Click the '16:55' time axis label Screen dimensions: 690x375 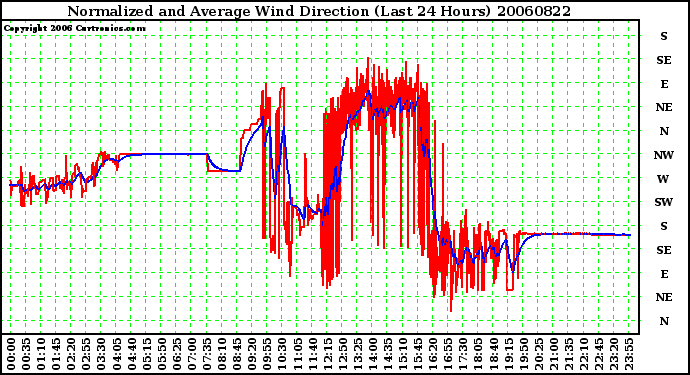click(448, 354)
